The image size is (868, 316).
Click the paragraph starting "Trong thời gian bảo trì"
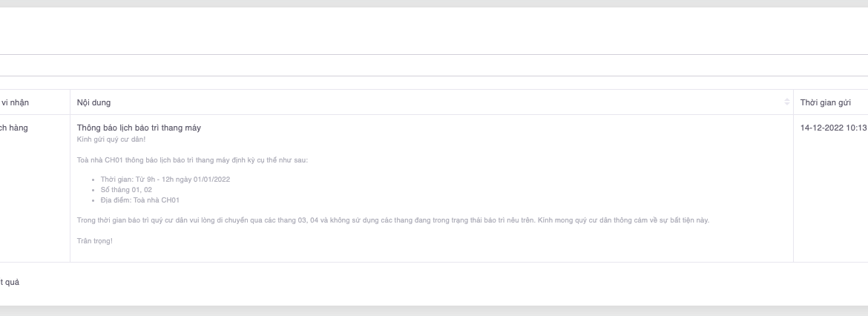pos(392,220)
